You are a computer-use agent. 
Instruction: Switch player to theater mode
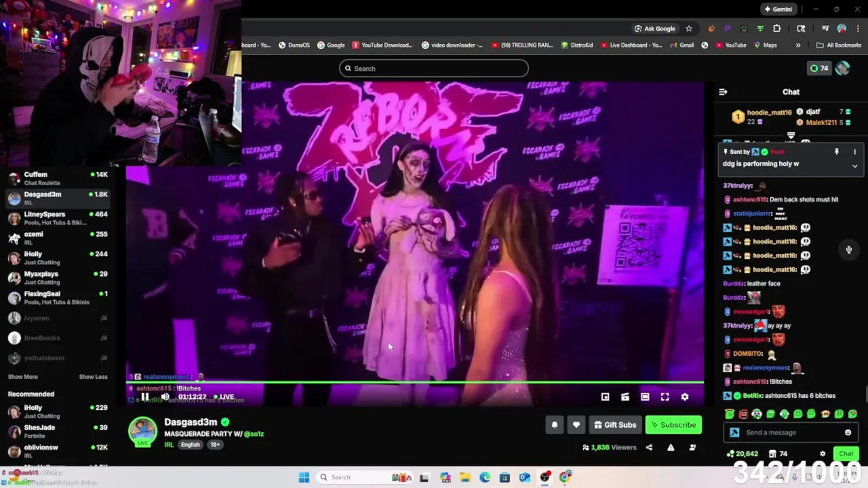645,397
